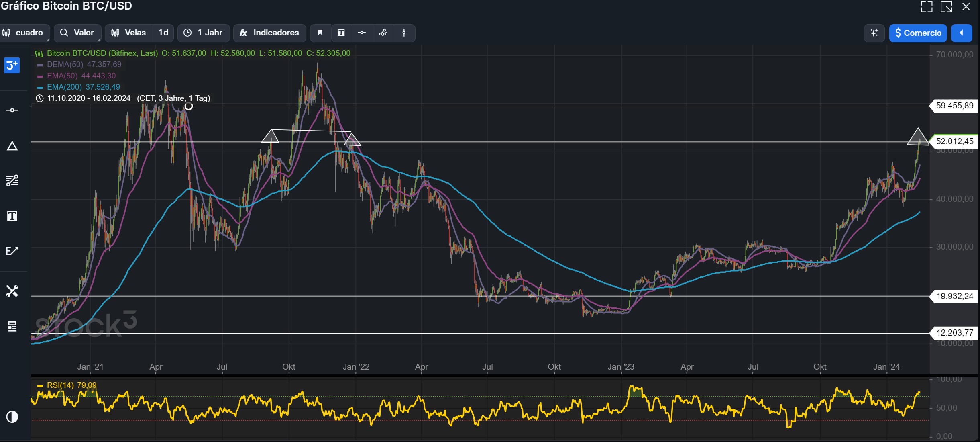Open wrench and screwdriver settings tool

click(12, 291)
